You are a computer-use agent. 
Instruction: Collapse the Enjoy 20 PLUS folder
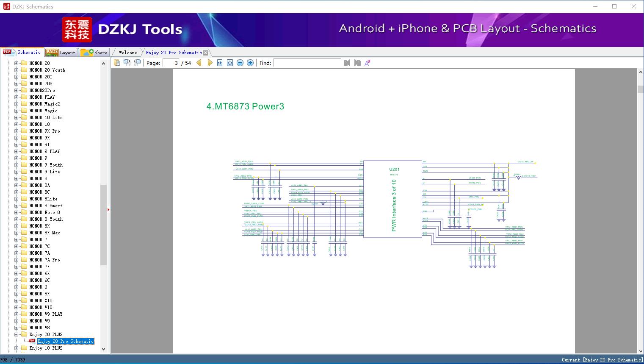click(17, 334)
